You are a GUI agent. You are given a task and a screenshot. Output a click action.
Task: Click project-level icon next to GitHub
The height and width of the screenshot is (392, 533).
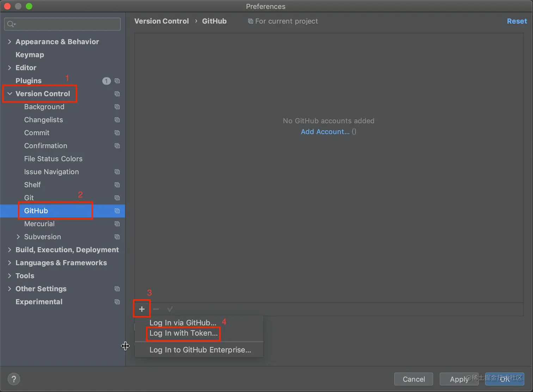click(x=117, y=211)
